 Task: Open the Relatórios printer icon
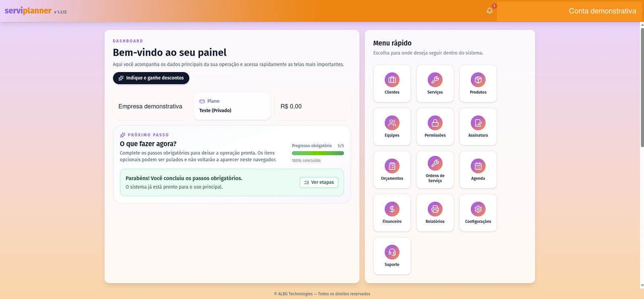435,209
